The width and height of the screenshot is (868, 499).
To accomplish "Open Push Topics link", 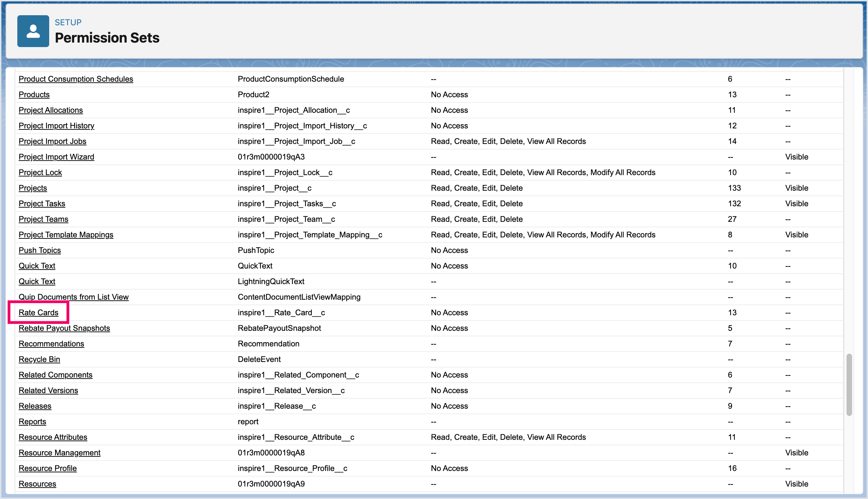I will click(x=40, y=250).
